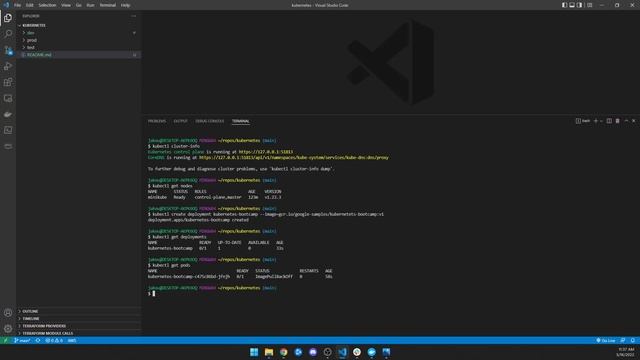Open the Selection menu
Screen dimensions: 640x360
(x=47, y=5)
